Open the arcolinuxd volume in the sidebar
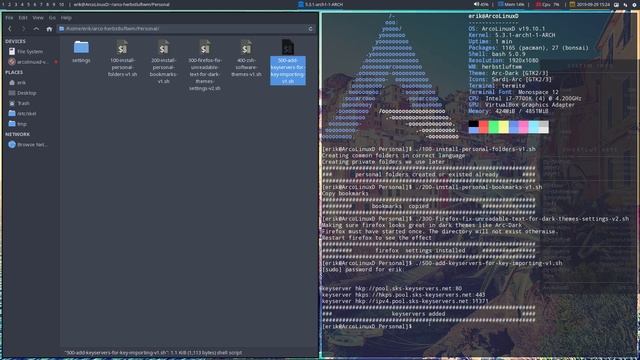The width and height of the screenshot is (640, 360). pyautogui.click(x=28, y=62)
